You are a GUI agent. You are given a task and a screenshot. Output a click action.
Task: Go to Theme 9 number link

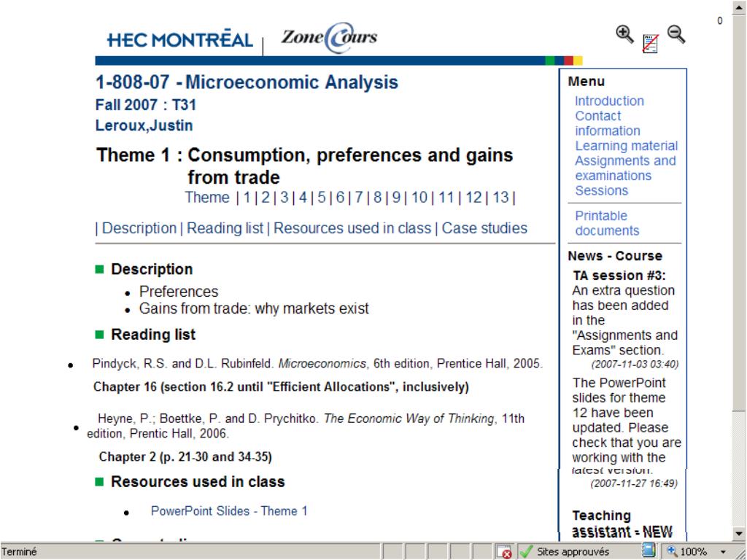coord(396,197)
